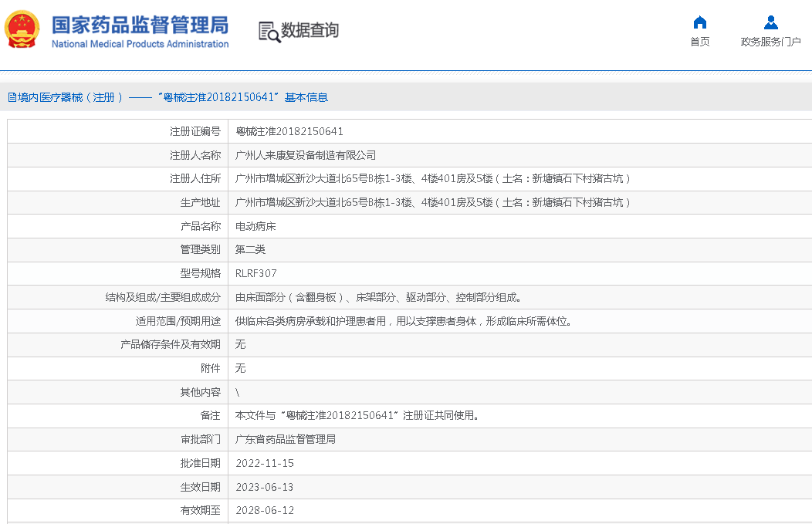Click the 数据查询 heading text
812x524 pixels.
coord(310,30)
